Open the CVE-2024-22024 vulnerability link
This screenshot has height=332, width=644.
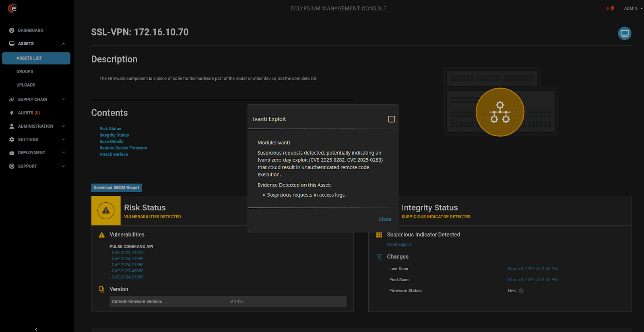click(x=127, y=253)
